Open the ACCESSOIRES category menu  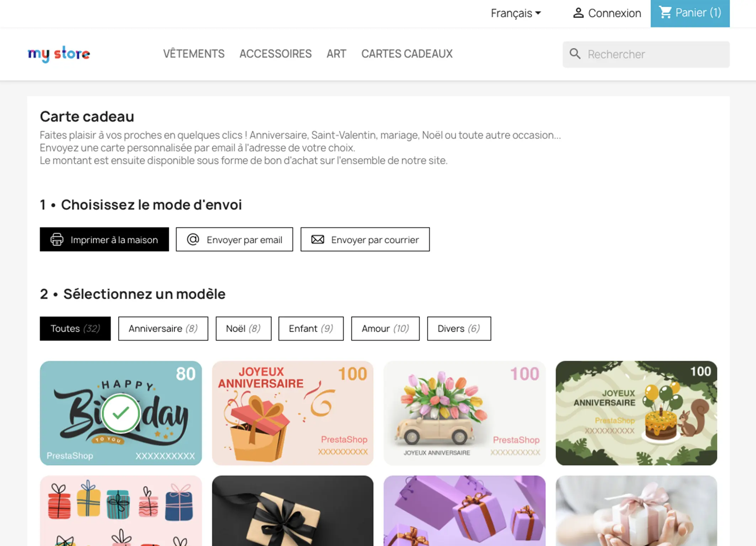(276, 54)
